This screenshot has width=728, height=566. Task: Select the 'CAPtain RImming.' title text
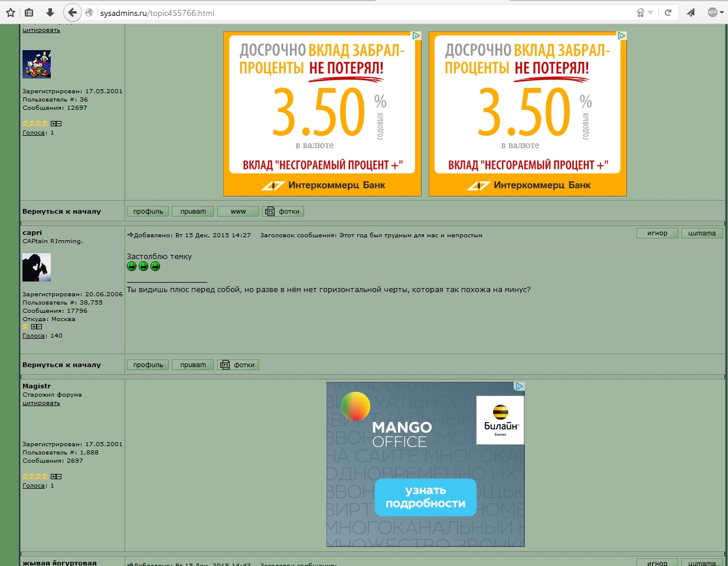point(53,241)
